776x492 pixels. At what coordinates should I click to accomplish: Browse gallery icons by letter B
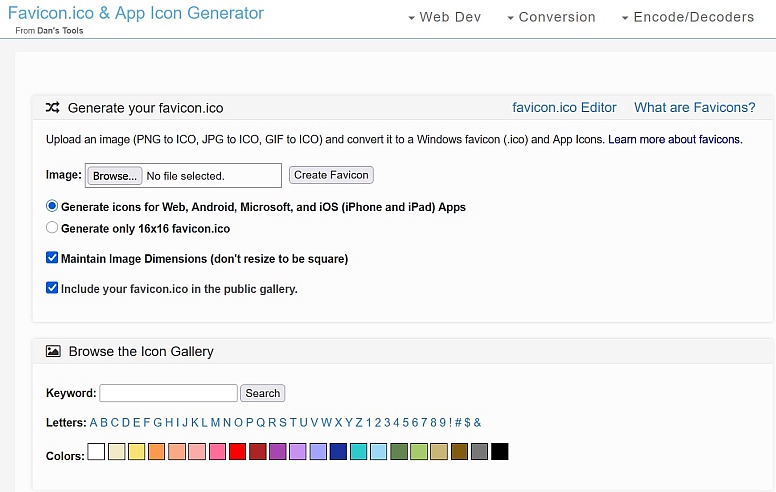(x=104, y=423)
